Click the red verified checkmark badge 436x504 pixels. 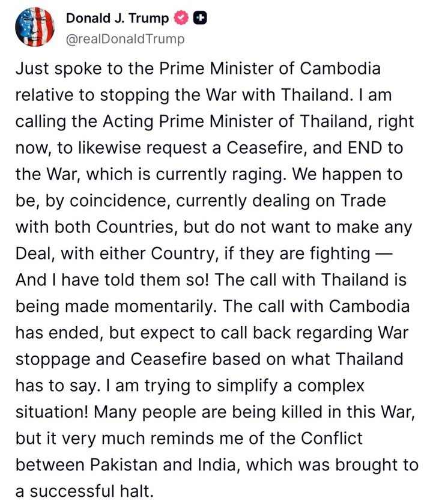(x=181, y=18)
